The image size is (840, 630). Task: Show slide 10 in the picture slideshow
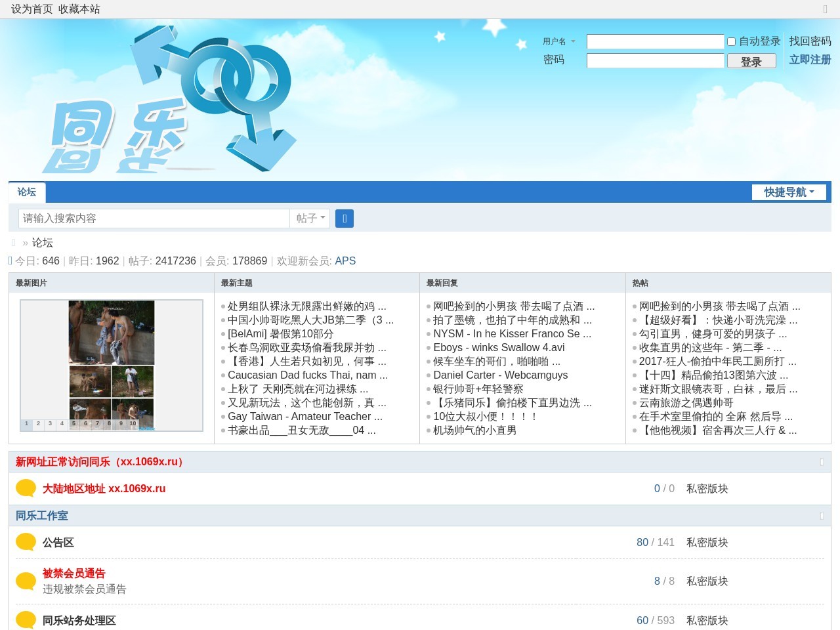133,424
